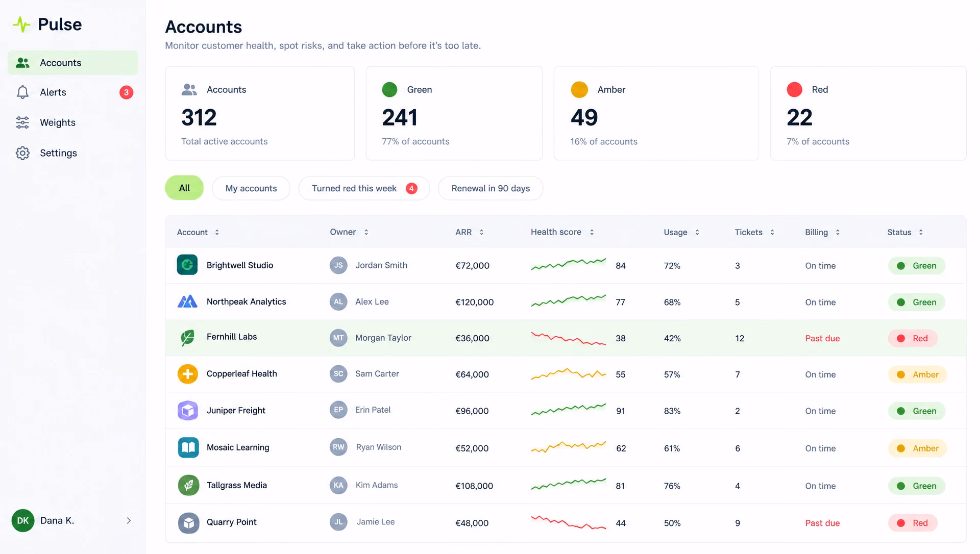The image size is (980, 554).
Task: Open the Alerts bell icon
Action: click(x=22, y=92)
